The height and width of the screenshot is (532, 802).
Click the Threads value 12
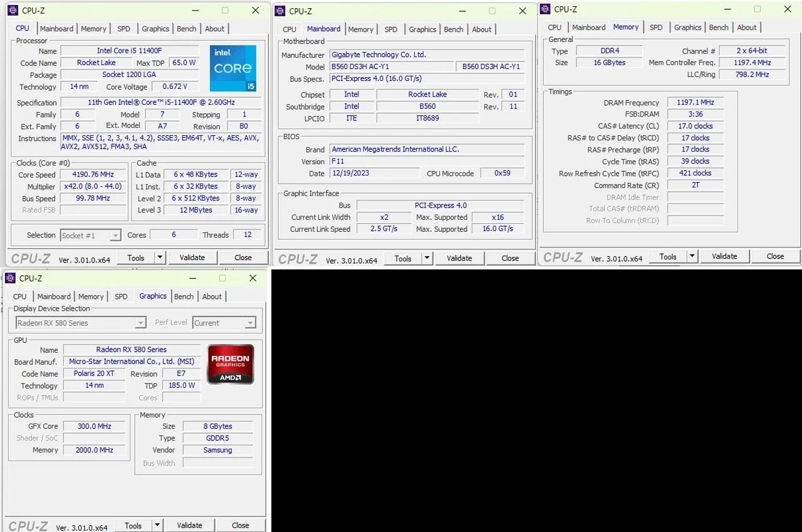coord(247,235)
